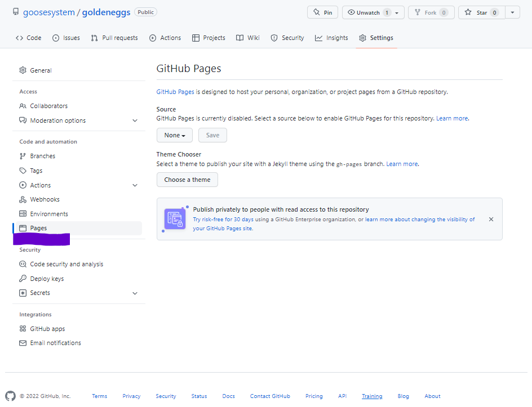Dismiss the private publish banner
The width and height of the screenshot is (532, 407).
pyautogui.click(x=491, y=219)
